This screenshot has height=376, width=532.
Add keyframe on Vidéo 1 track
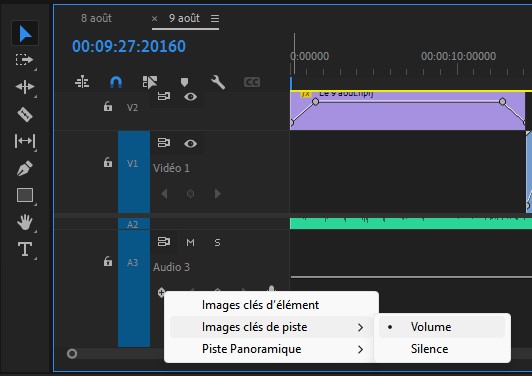[190, 194]
